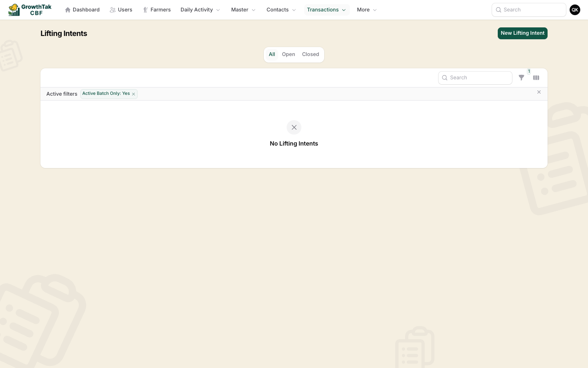Expand the More dropdown menu
This screenshot has height=368, width=588.
click(x=367, y=10)
